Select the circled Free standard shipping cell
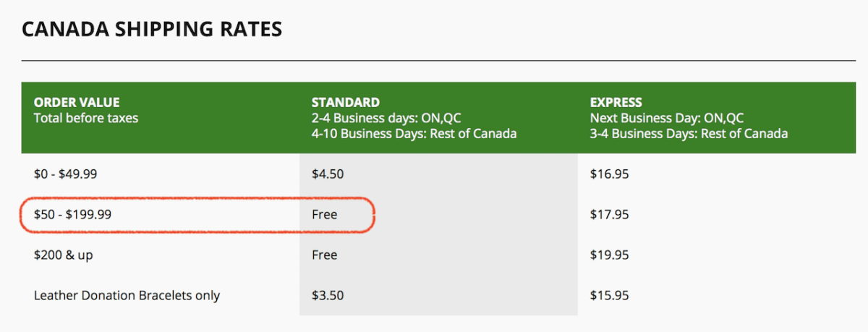 325,215
